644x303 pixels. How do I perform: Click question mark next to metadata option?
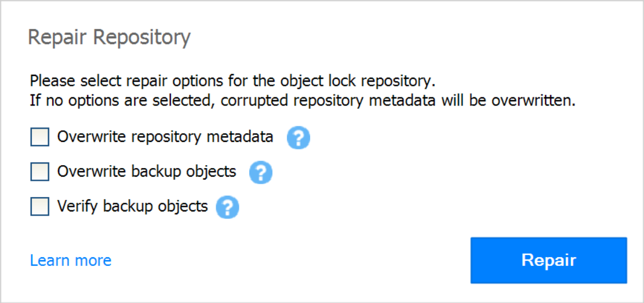tap(298, 137)
